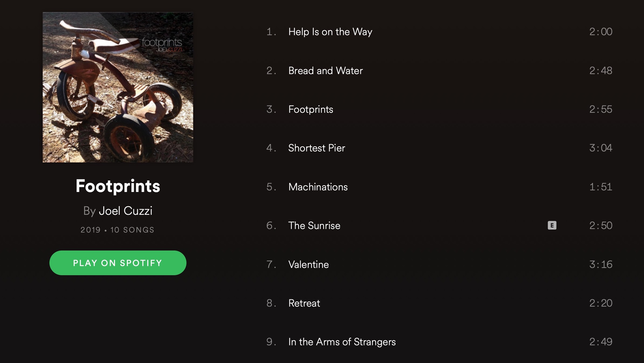Click track number 9 in the list

tap(271, 342)
